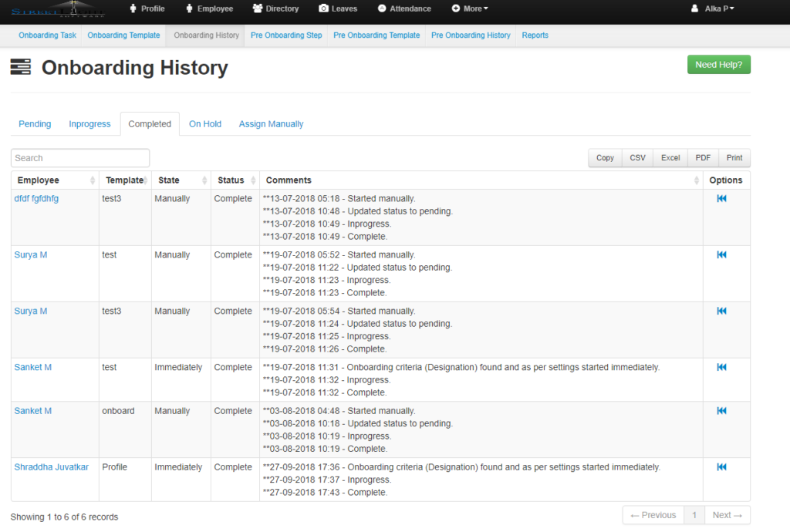The height and width of the screenshot is (532, 790).
Task: Click the Need Help? button
Action: 718,64
